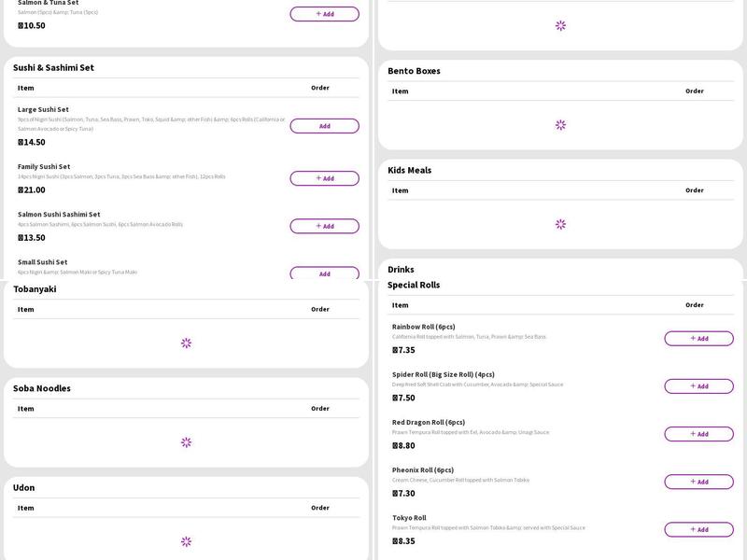Click the Special Rolls section heading
747x560 pixels.
414,285
